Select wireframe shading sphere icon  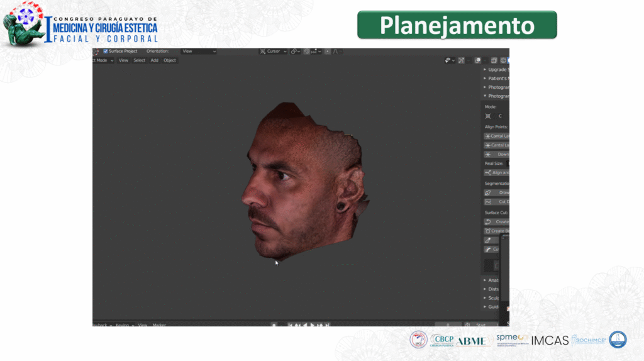click(503, 60)
